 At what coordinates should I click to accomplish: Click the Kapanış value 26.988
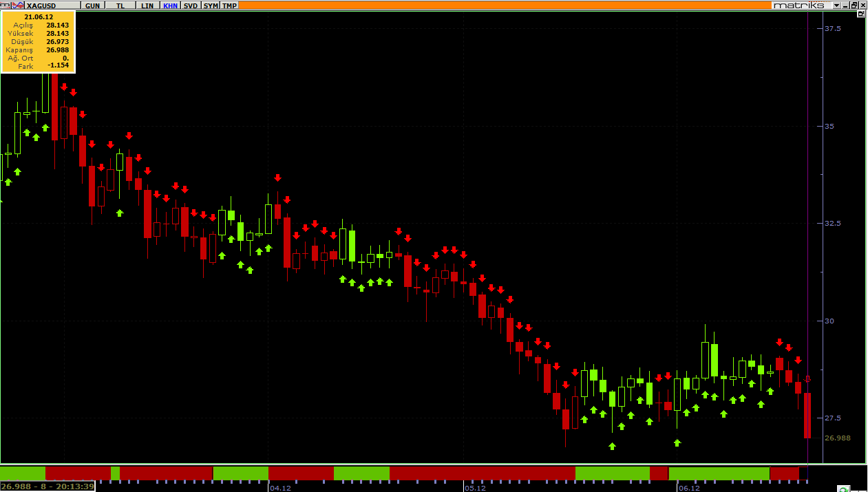(58, 50)
